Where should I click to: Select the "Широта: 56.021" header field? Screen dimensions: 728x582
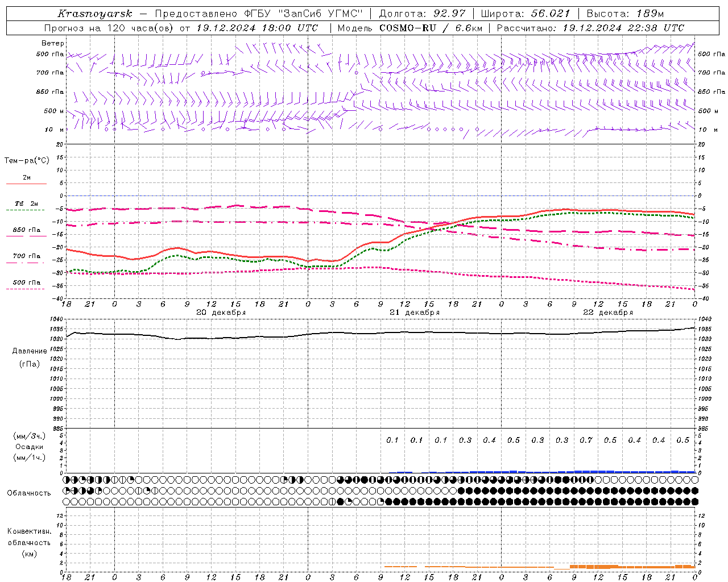click(x=525, y=14)
